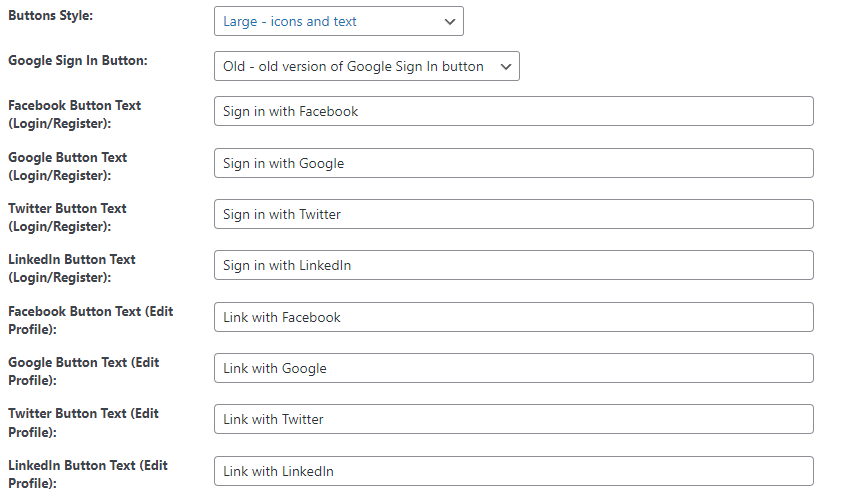Click the 'Facebook Button Text (Login/Register):' label

(75, 114)
